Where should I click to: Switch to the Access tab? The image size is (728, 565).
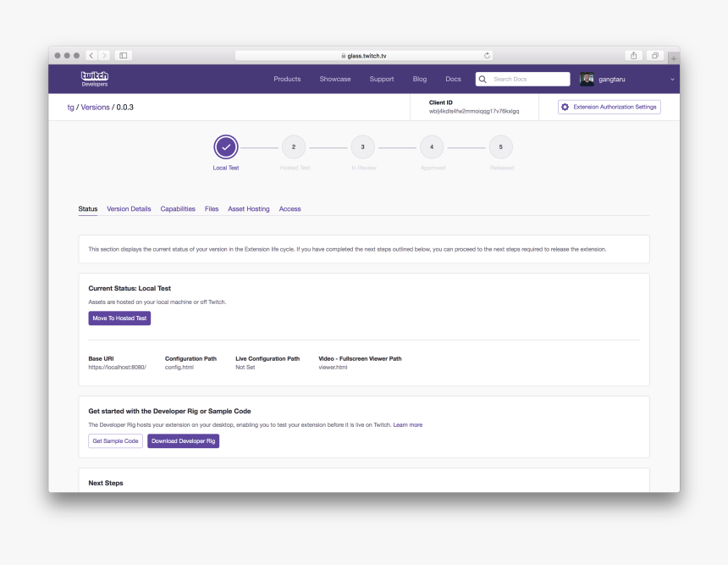coord(290,209)
